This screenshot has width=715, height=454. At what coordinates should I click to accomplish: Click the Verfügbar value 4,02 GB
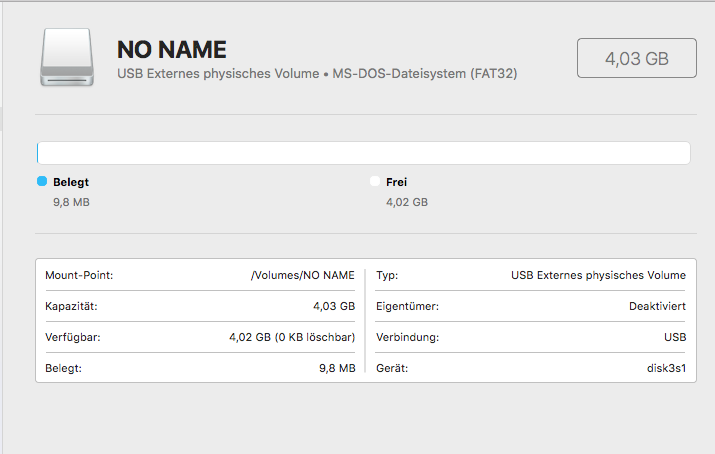292,337
